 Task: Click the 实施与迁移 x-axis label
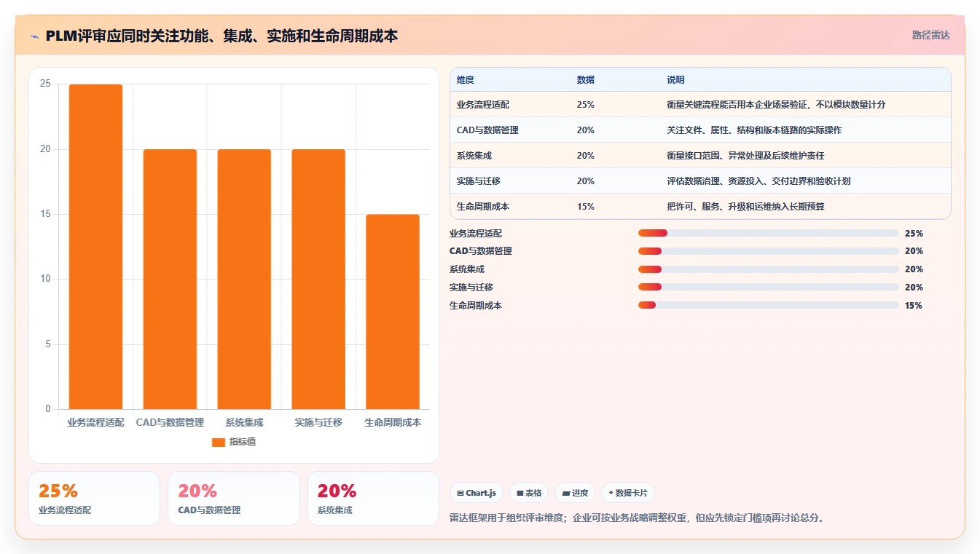318,422
